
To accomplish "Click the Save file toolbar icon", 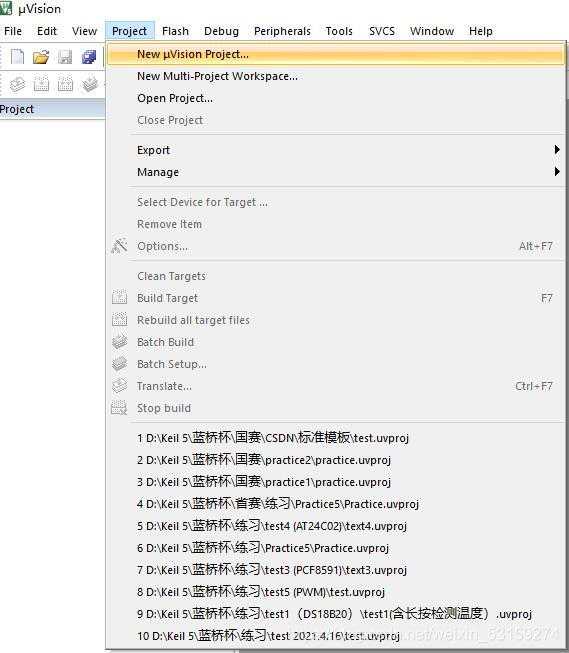I will click(x=65, y=57).
